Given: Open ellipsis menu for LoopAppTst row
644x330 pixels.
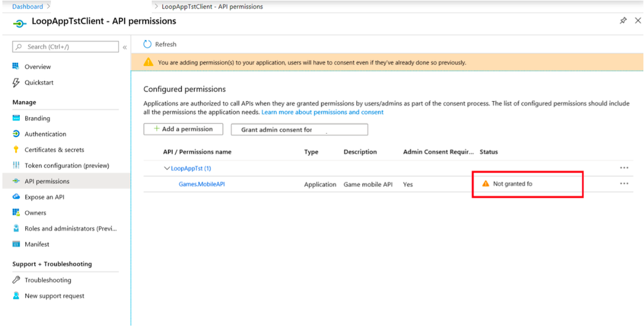Looking at the screenshot, I should (624, 168).
